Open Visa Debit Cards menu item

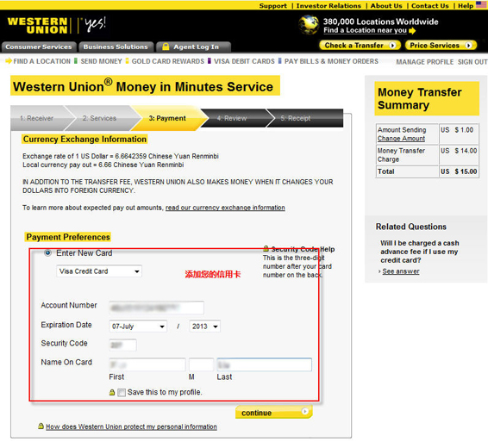tap(244, 61)
